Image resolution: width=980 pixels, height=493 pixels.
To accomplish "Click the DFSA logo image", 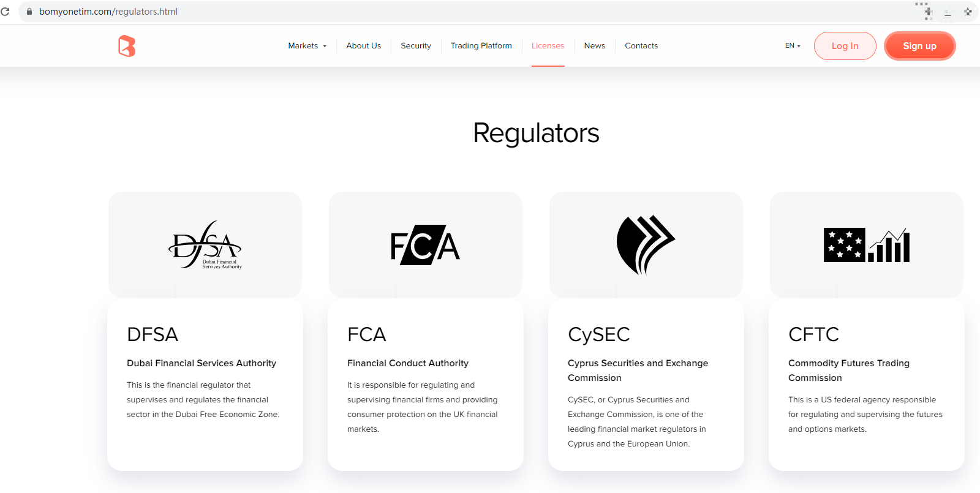I will point(205,245).
